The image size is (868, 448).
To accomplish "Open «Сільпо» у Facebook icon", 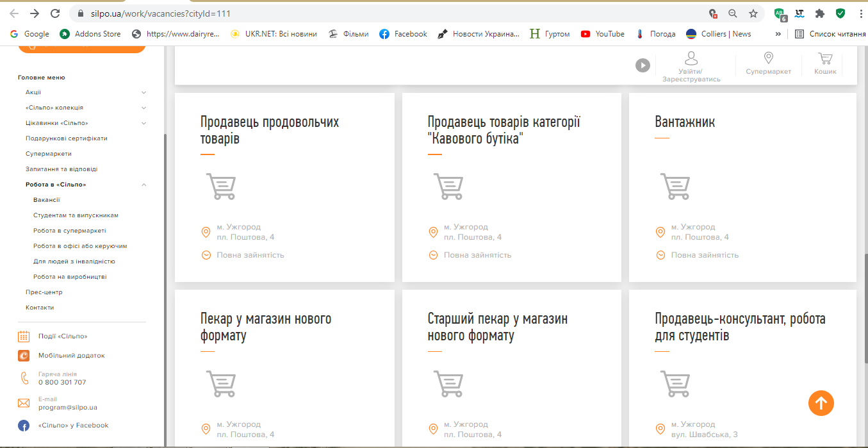I will coord(24,426).
